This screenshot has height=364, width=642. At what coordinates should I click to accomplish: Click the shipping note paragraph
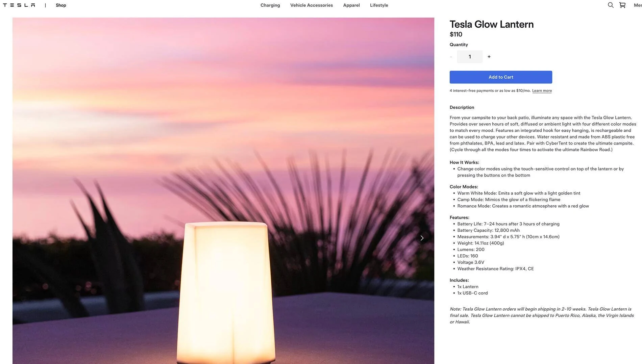pyautogui.click(x=542, y=315)
